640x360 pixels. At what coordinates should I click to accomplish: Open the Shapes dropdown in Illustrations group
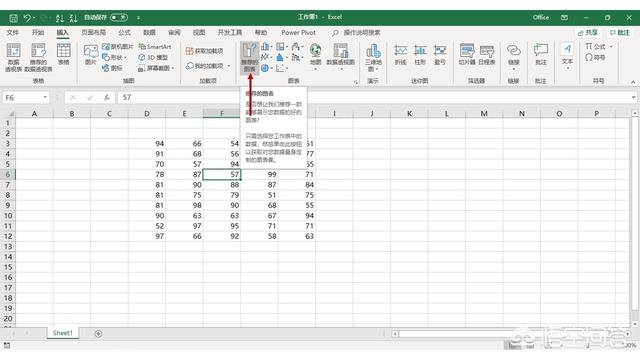[115, 58]
